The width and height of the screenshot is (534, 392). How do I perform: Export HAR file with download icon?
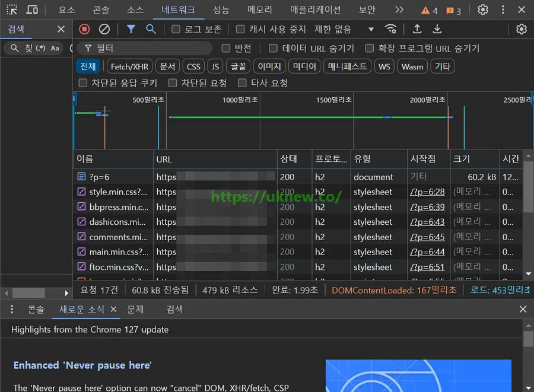[x=437, y=29]
